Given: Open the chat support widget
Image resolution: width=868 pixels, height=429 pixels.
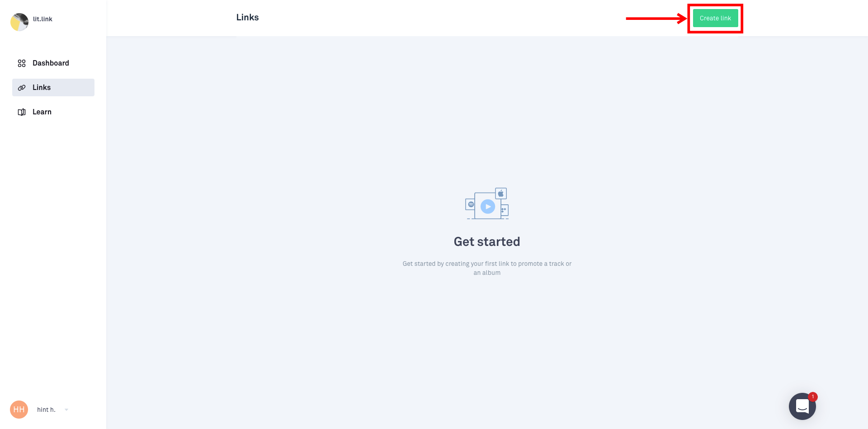Looking at the screenshot, I should (x=802, y=406).
